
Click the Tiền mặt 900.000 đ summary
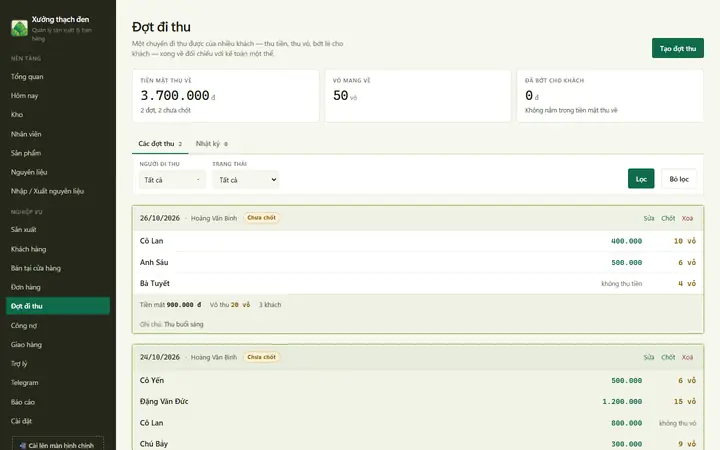point(170,304)
